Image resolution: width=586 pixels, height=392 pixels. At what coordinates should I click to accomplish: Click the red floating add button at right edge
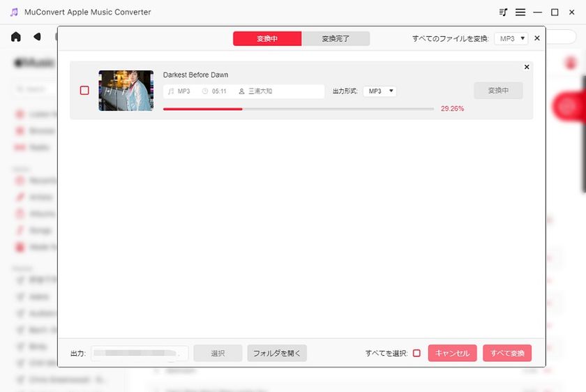click(x=569, y=107)
